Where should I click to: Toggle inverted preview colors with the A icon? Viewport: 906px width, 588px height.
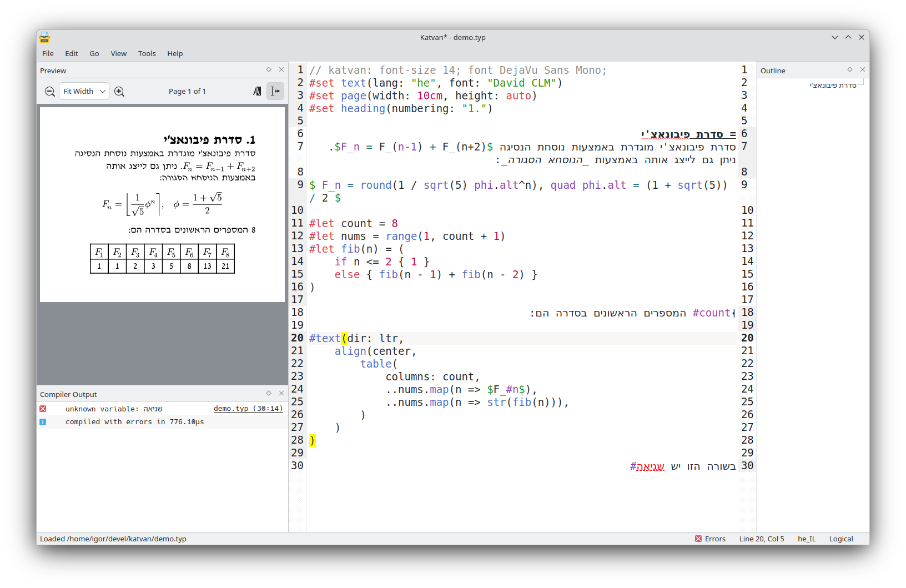point(257,91)
